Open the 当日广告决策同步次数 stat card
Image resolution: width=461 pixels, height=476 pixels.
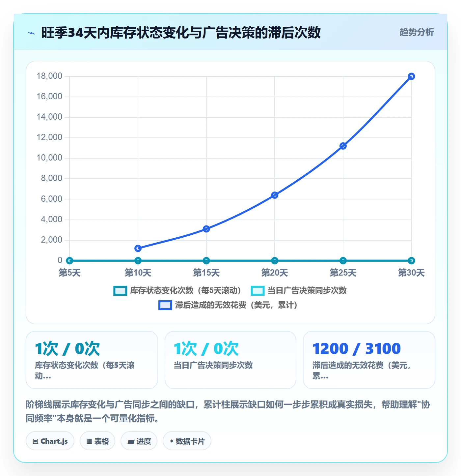(x=230, y=360)
